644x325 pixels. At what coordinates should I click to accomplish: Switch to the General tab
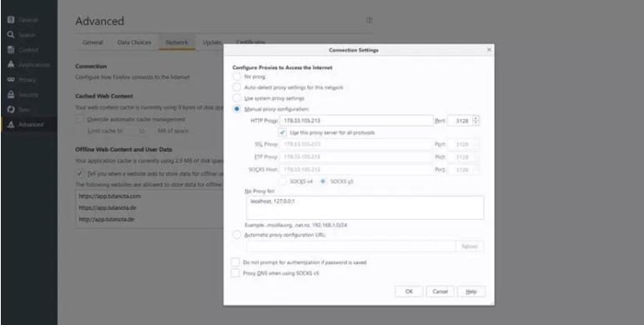[x=93, y=42]
